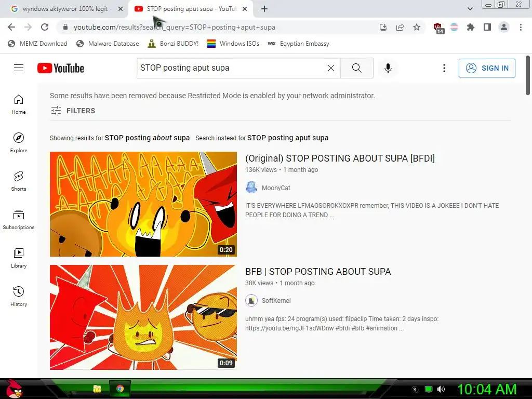Go back using the browser back arrow
532x399 pixels.
(11, 27)
